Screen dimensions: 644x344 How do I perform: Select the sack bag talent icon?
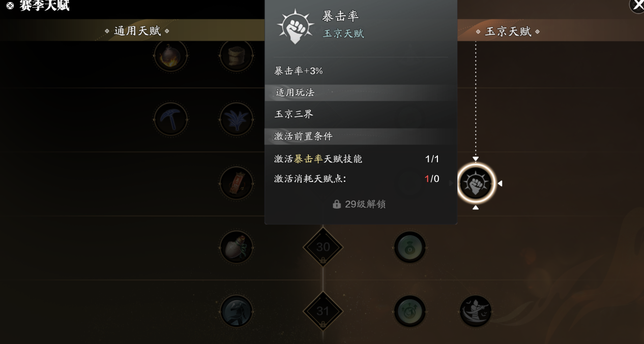[x=237, y=55]
